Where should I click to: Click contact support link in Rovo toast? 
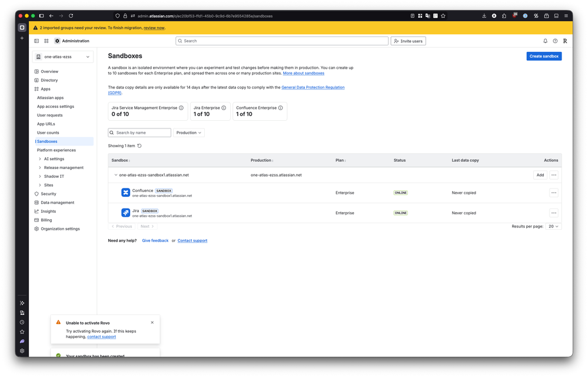pos(102,337)
